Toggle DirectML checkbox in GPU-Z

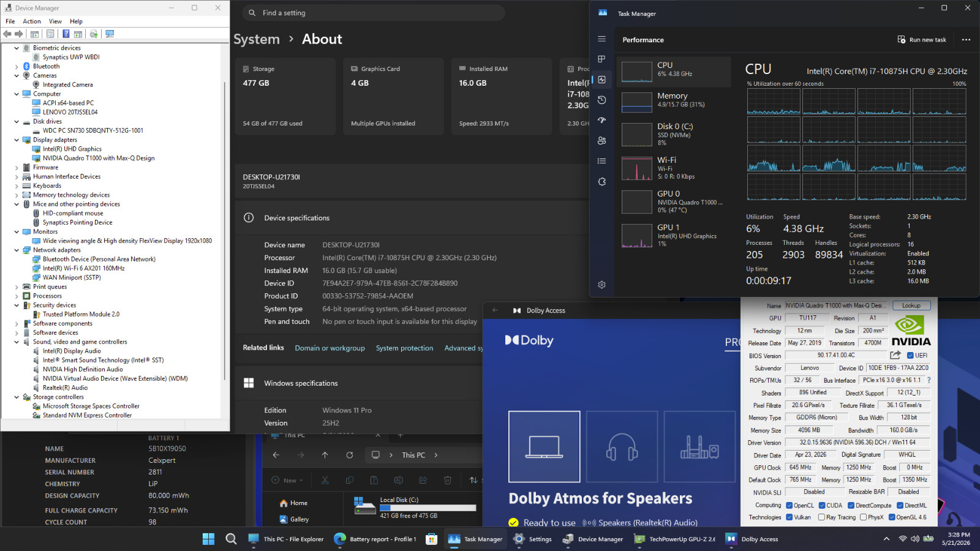[x=900, y=506]
